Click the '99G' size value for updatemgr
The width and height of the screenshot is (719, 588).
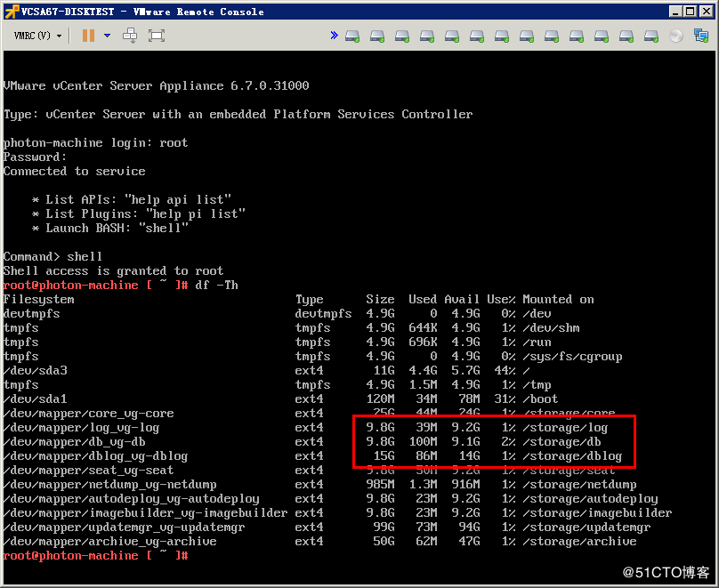384,527
